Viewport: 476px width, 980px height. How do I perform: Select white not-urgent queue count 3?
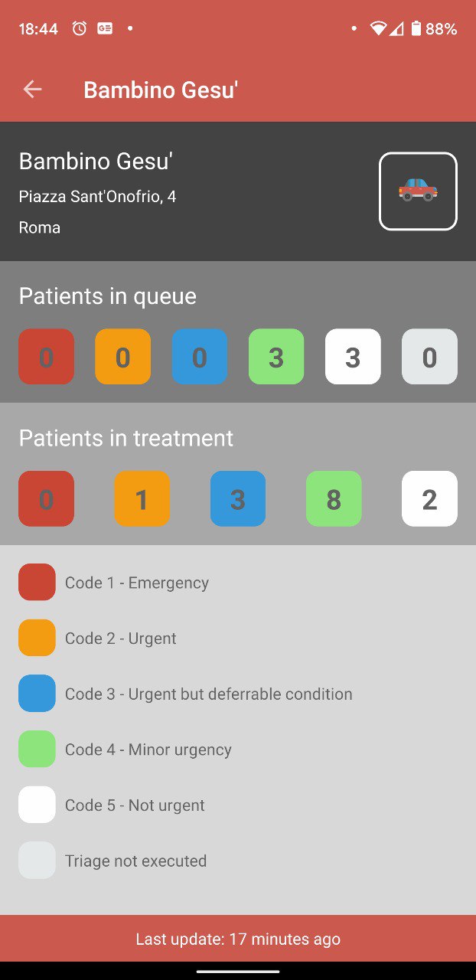point(353,357)
